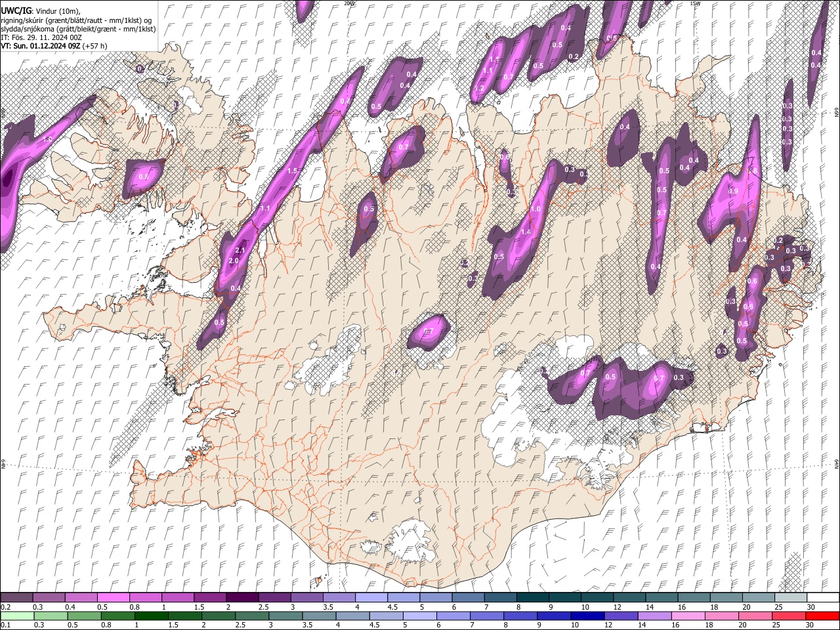
Task: Select the 'rigning/skúrir' description line
Action: coord(76,20)
